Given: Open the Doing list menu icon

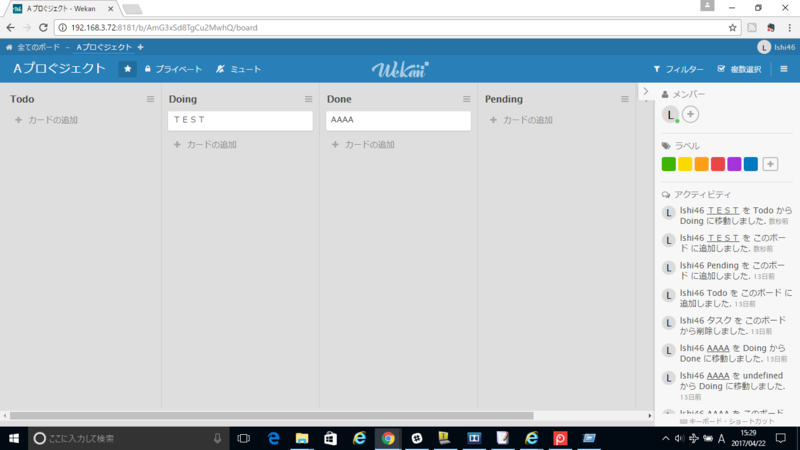Looking at the screenshot, I should [x=309, y=99].
